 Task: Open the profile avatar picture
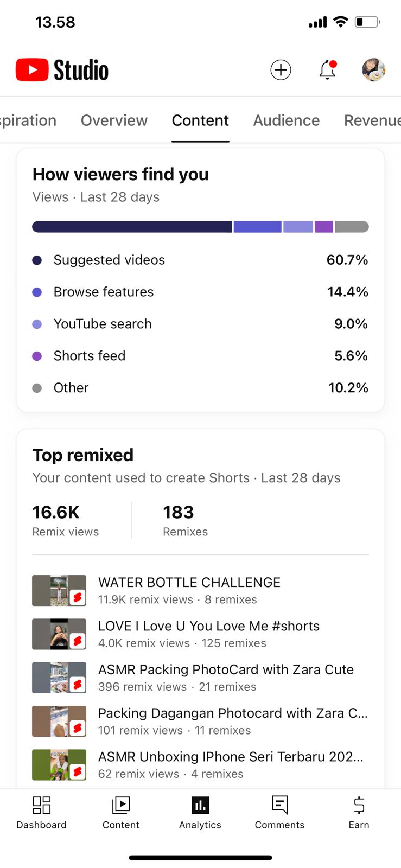[373, 70]
